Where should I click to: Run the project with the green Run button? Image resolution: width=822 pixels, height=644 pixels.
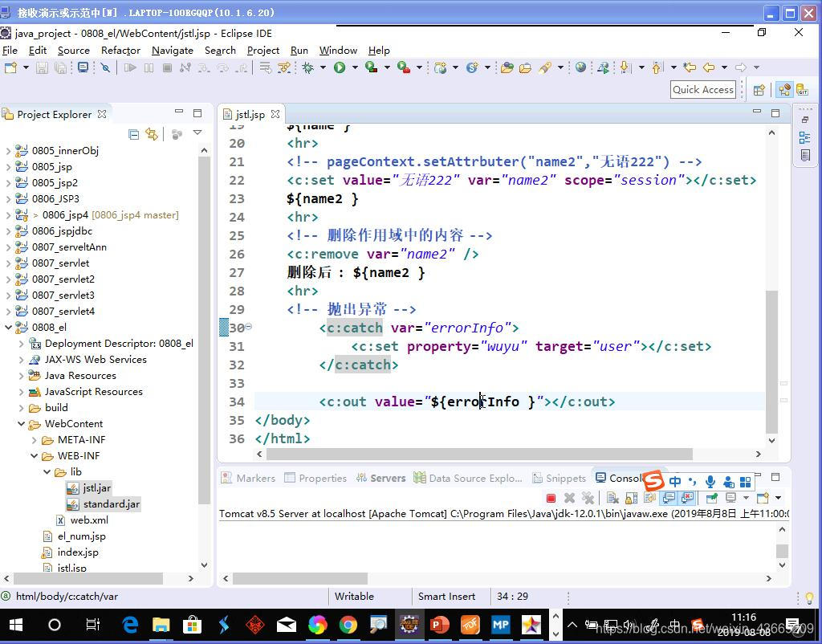340,67
